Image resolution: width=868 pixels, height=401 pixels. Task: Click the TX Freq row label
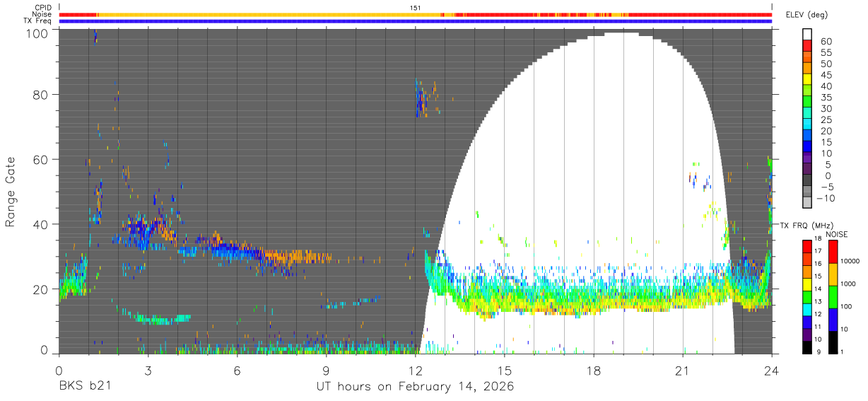click(x=38, y=21)
